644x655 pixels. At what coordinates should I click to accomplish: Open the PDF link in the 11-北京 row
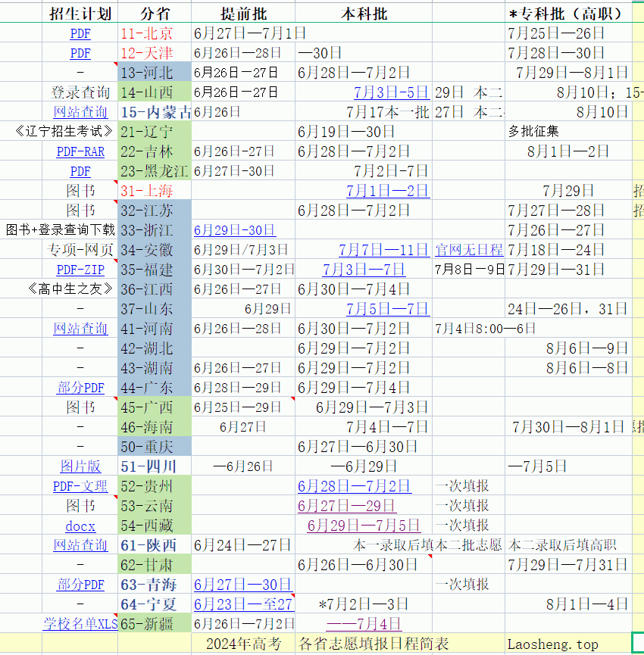80,33
